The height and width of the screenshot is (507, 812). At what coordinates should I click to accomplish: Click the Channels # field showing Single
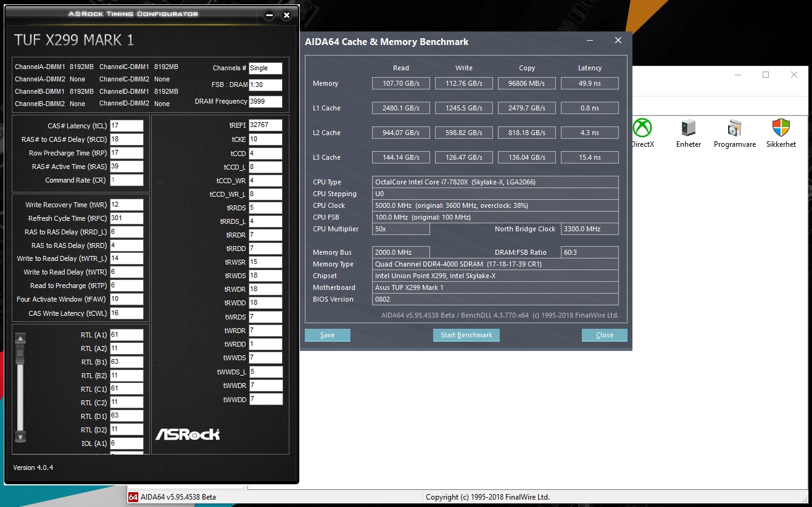coord(265,68)
